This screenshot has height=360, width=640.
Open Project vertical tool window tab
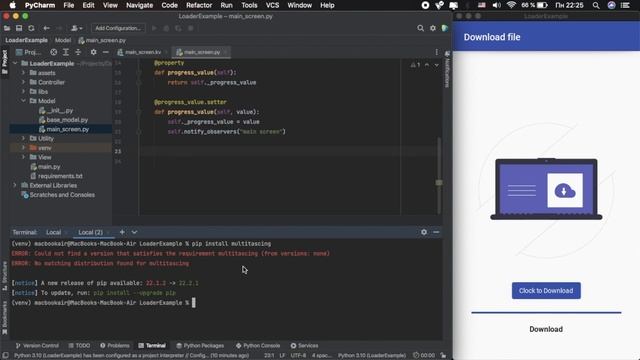click(x=4, y=61)
